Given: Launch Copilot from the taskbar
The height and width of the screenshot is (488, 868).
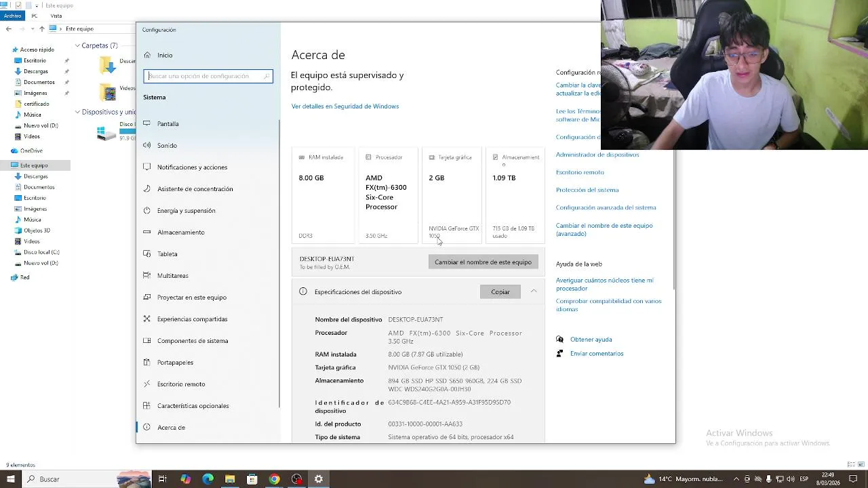Looking at the screenshot, I should (185, 479).
